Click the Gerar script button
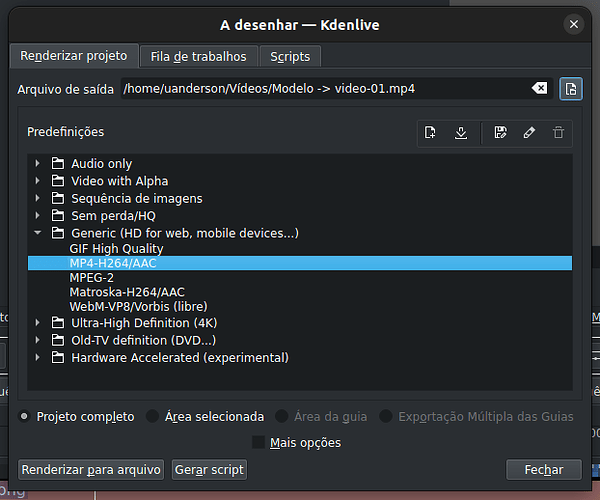 [x=209, y=469]
